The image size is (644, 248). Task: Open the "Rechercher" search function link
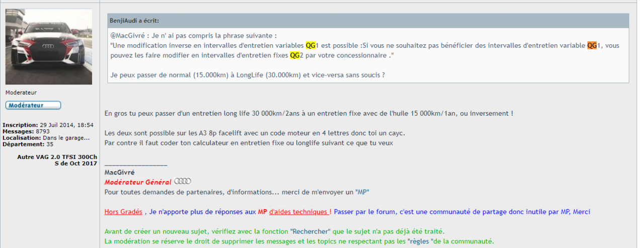point(310,231)
